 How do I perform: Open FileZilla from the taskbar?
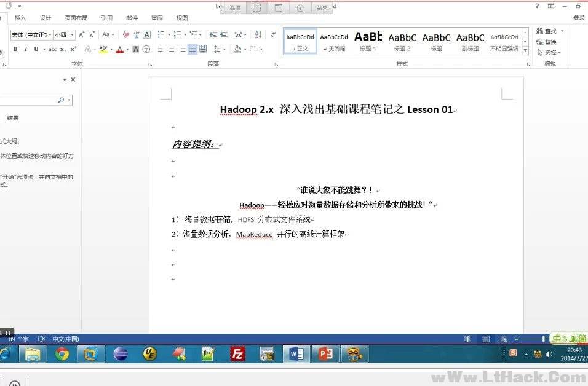(237, 353)
